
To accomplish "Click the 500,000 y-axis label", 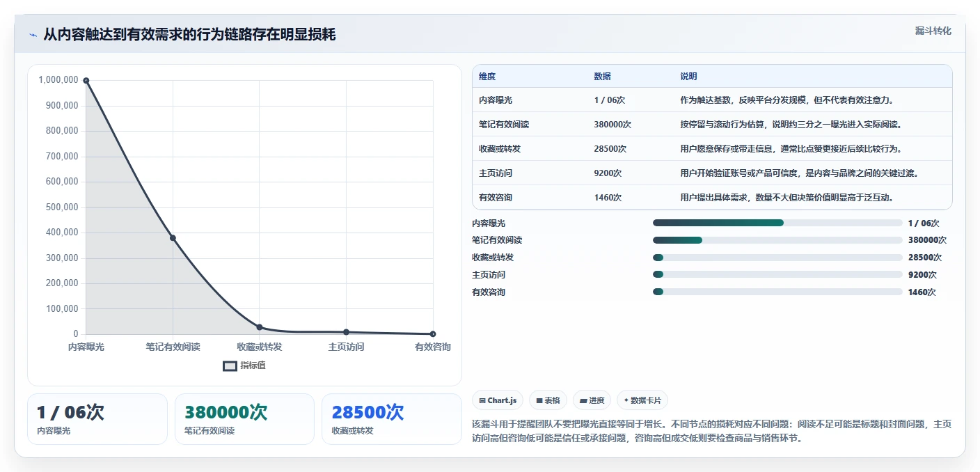I will coord(62,207).
